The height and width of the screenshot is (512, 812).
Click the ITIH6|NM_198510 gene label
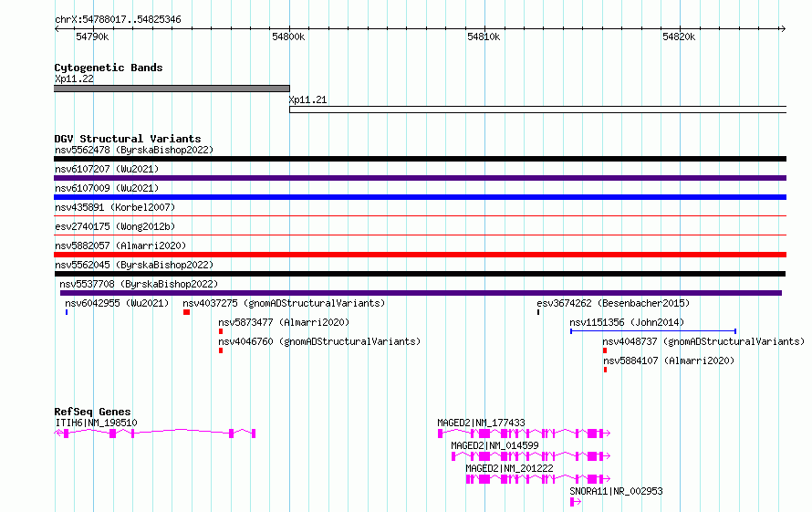coord(97,423)
